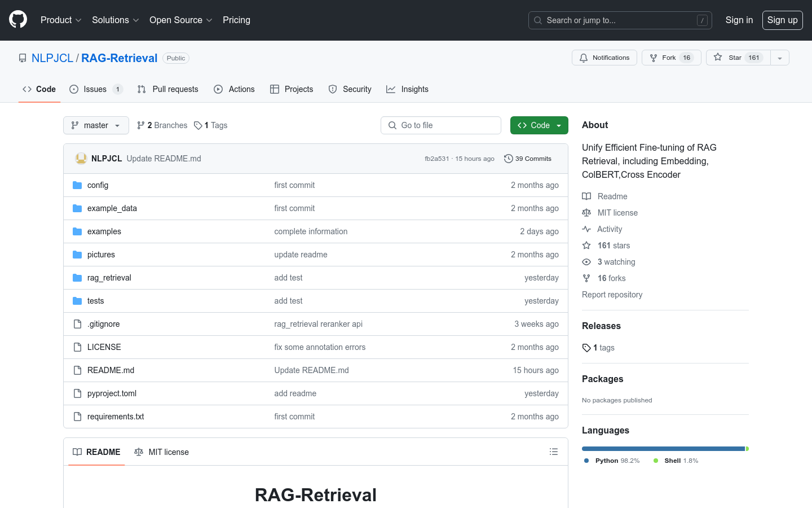Select the MIT license tab in README panel
Image resolution: width=812 pixels, height=508 pixels.
click(161, 452)
